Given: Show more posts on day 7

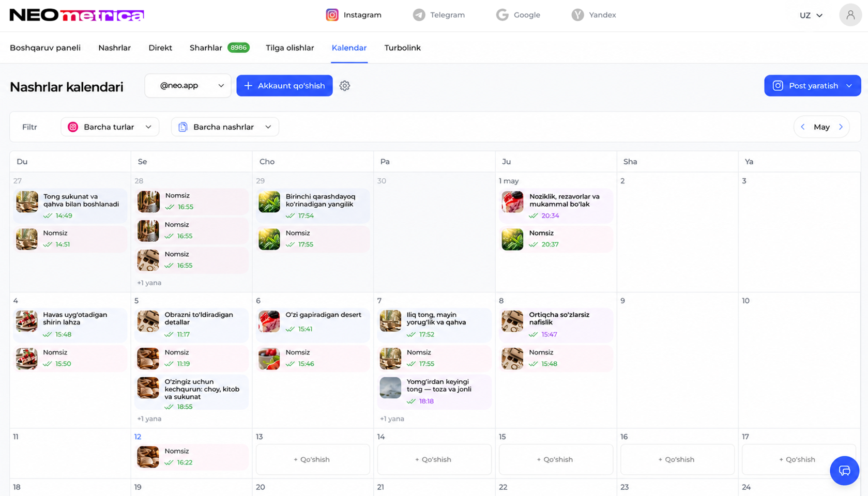Looking at the screenshot, I should click(x=392, y=419).
